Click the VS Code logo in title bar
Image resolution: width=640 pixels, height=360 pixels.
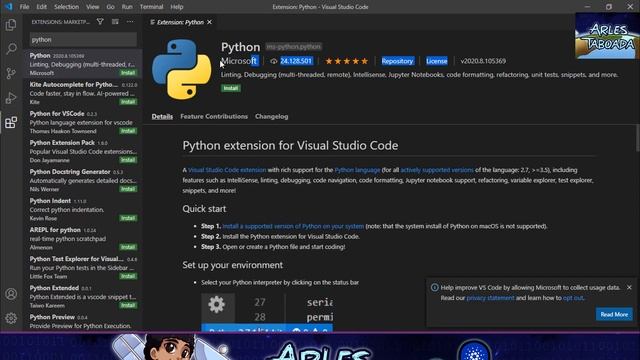[x=8, y=7]
